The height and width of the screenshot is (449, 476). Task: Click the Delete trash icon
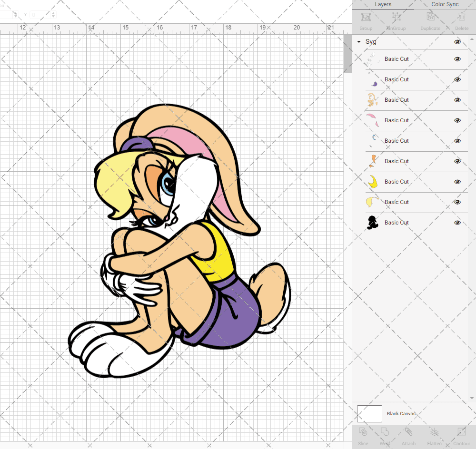(462, 17)
